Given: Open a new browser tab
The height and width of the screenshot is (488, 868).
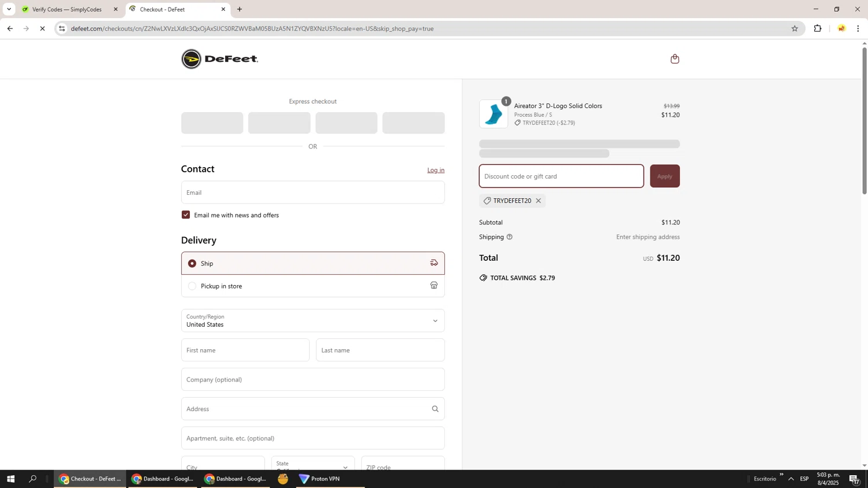Looking at the screenshot, I should (240, 9).
